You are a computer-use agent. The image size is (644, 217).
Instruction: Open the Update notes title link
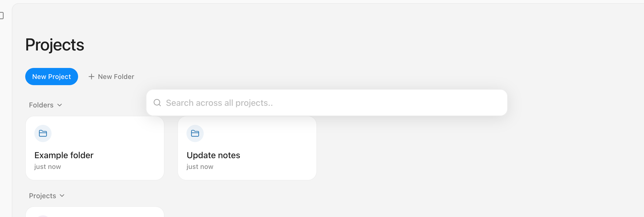coord(213,155)
